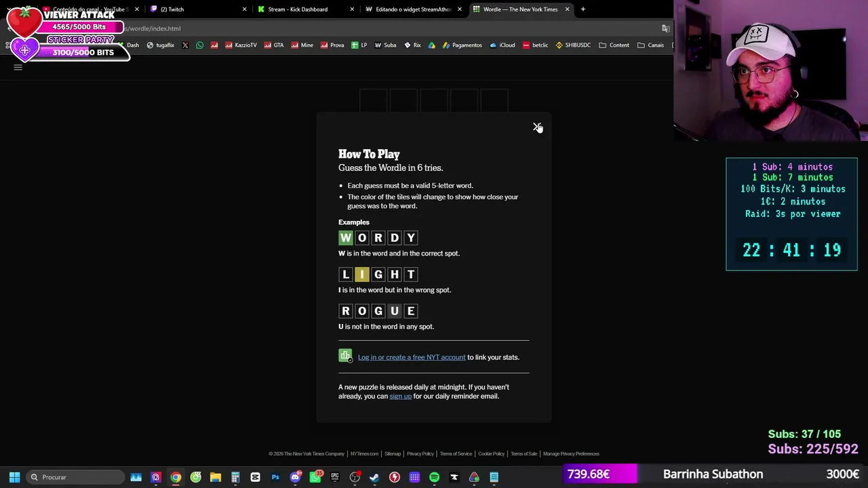Open the GTA bookmark
Viewport: 868px width, 488px height.
pos(273,45)
